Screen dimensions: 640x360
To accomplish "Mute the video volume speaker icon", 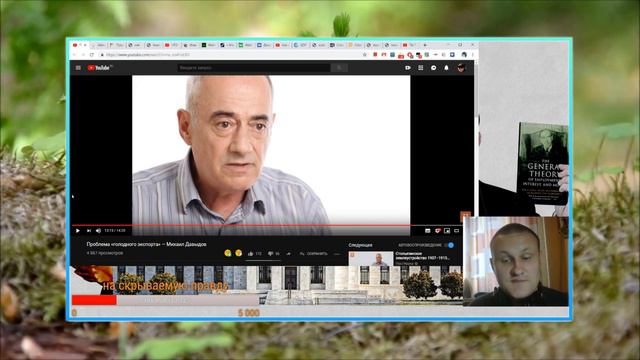I will coord(98,231).
